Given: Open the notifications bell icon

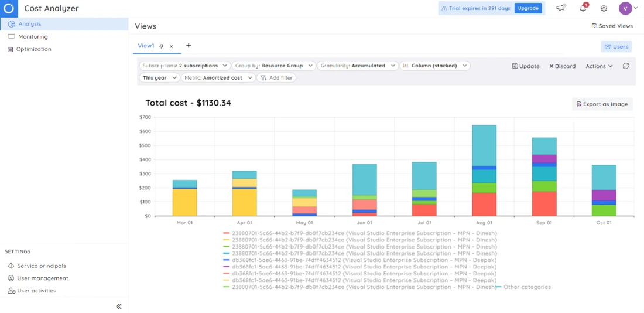Looking at the screenshot, I should tap(583, 8).
